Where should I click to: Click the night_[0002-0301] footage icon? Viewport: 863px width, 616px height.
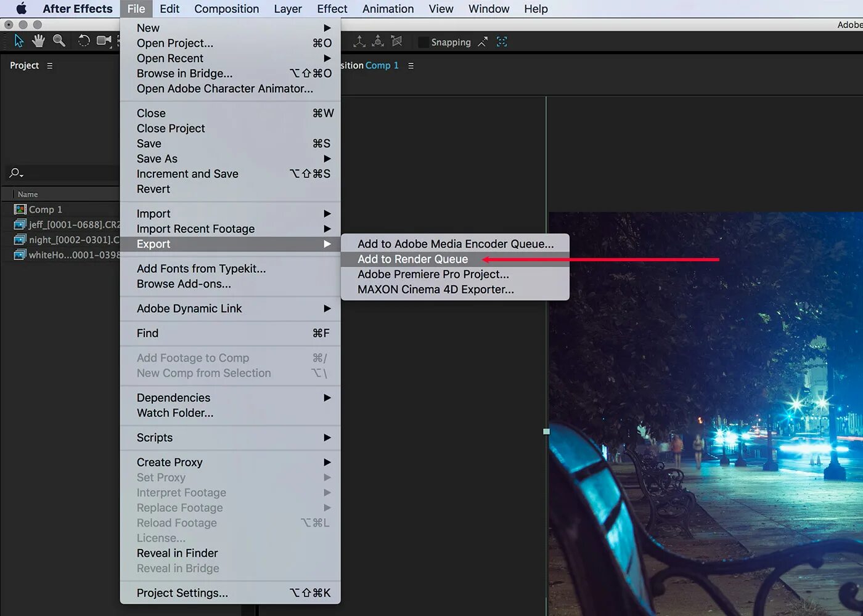20,240
